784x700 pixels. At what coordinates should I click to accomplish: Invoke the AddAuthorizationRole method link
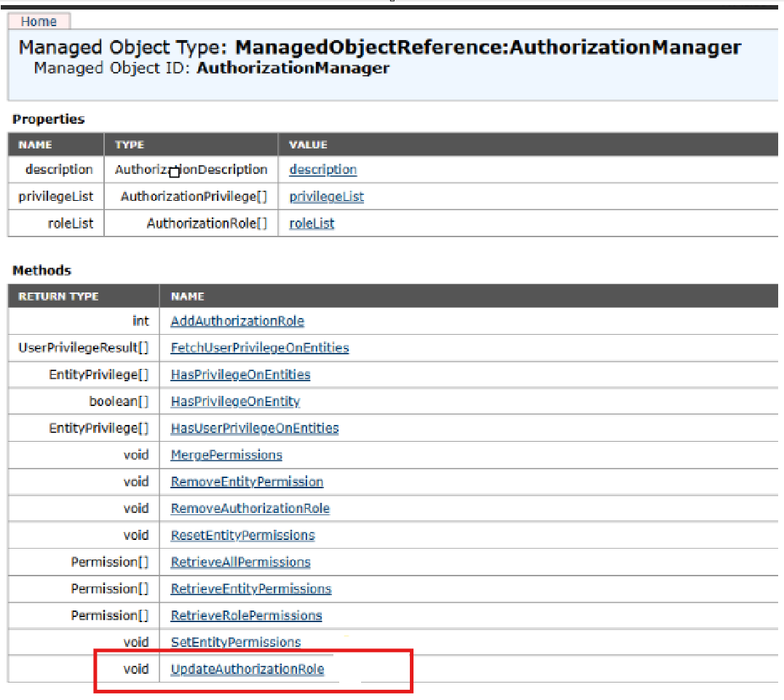[237, 321]
